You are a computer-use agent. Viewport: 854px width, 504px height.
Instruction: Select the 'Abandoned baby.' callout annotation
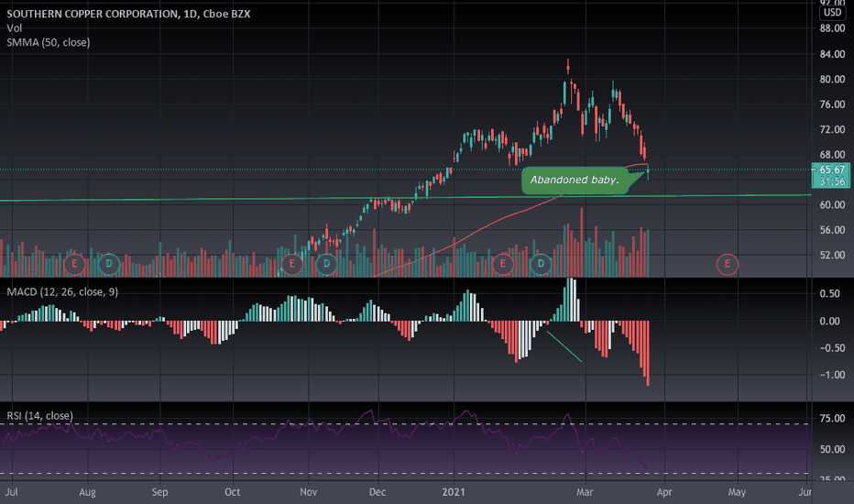click(575, 181)
